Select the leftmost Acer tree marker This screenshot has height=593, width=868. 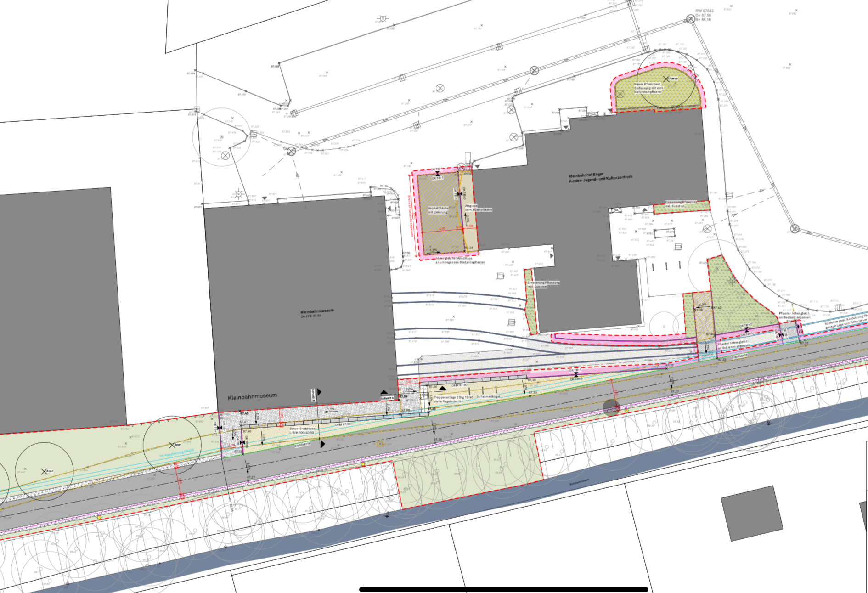coord(45,471)
